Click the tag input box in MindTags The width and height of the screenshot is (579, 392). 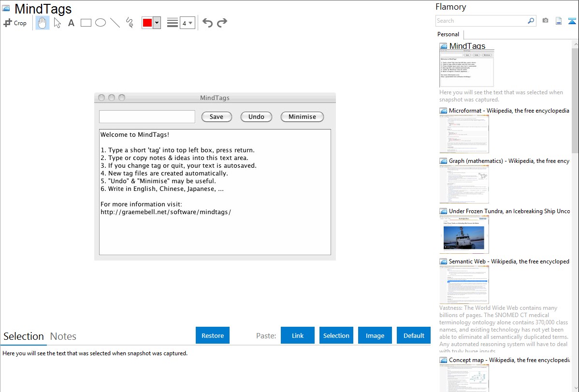coord(147,117)
